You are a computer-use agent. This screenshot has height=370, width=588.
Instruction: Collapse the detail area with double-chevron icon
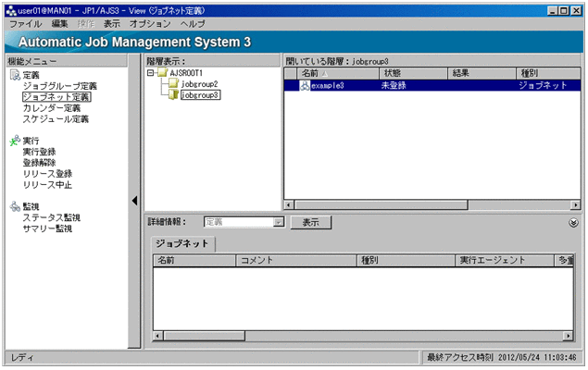tap(573, 223)
